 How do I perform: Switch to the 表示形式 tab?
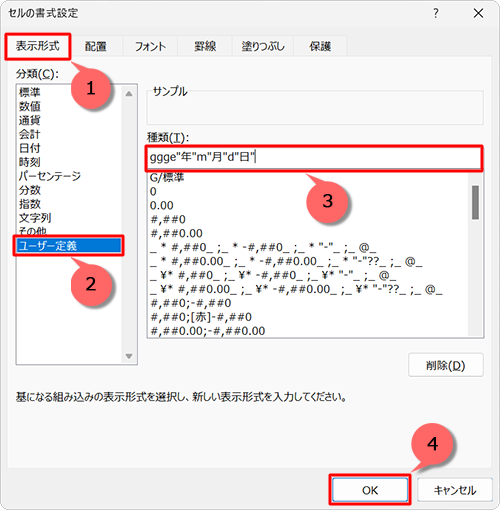coord(38,46)
